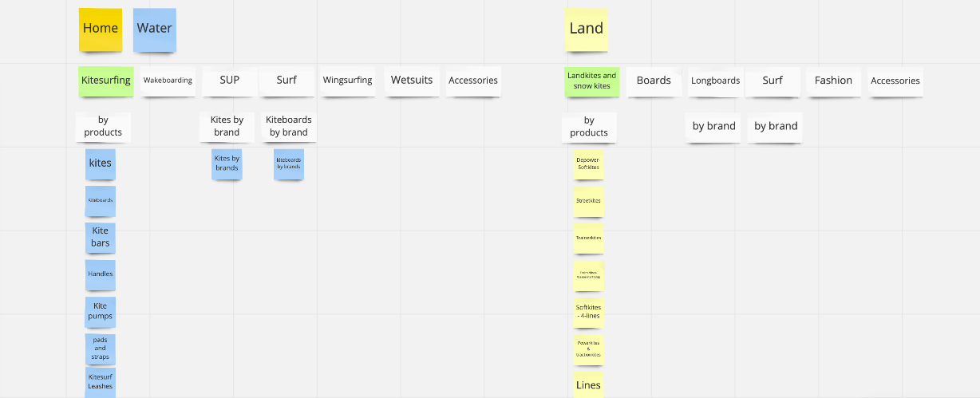This screenshot has height=398, width=980.
Task: Select the yellow Home sticky note
Action: point(101,30)
